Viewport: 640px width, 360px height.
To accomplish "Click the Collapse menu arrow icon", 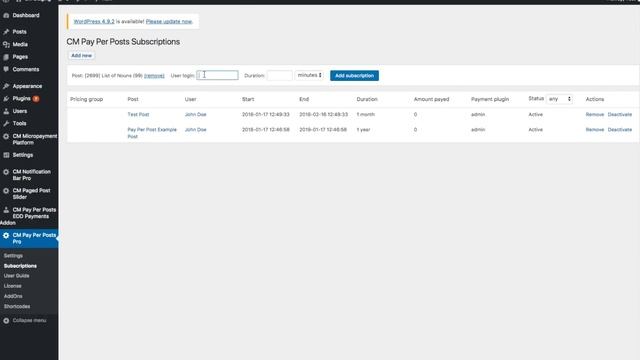I will point(6,321).
